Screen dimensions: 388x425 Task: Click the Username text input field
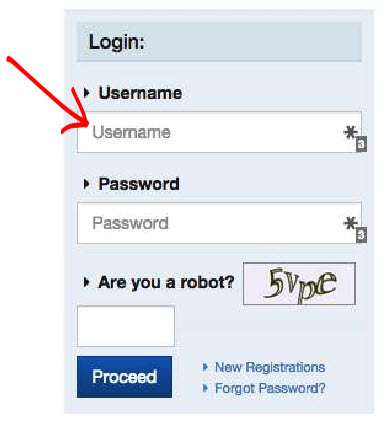click(x=219, y=132)
